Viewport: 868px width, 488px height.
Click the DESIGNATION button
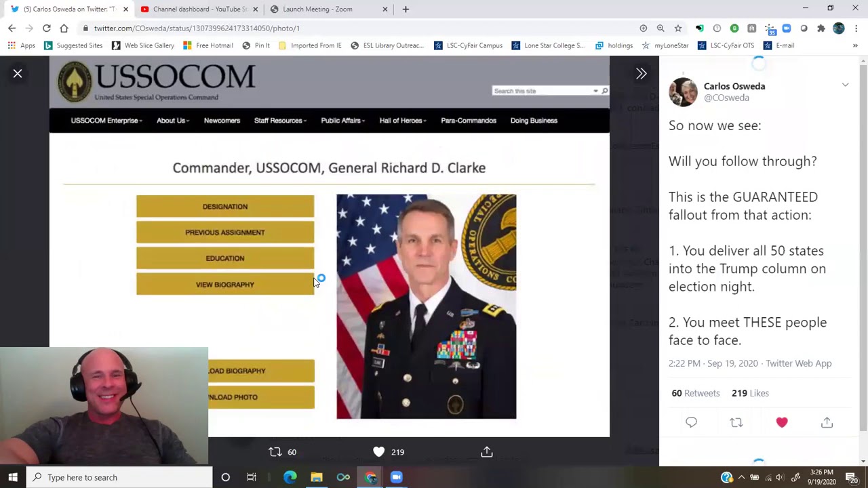225,207
